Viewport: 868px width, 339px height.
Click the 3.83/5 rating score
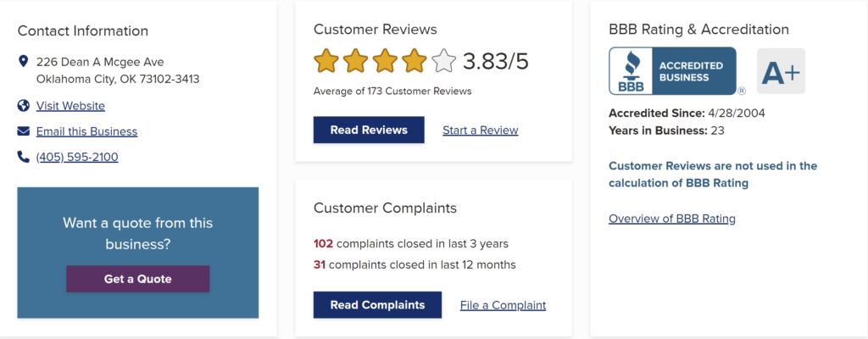tap(495, 61)
